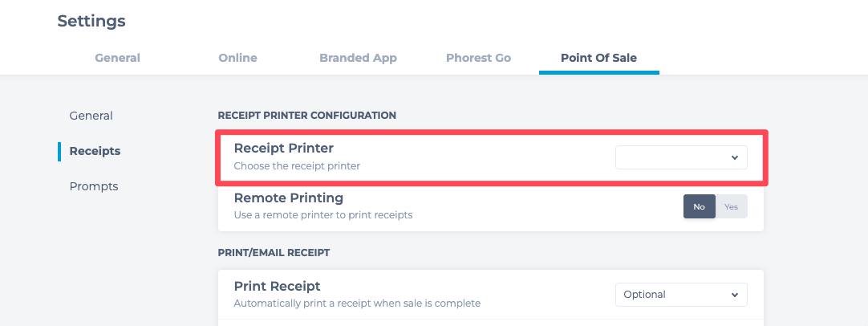Click the Settings page title
The image size is (868, 326).
[x=91, y=21]
